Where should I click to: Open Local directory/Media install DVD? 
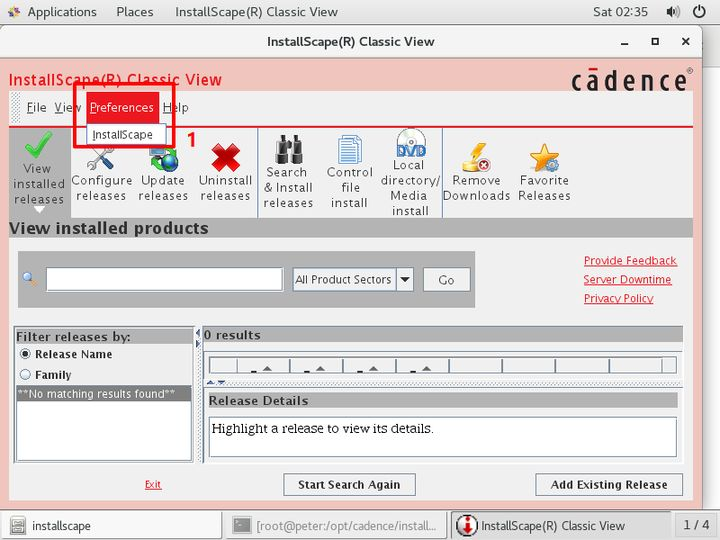tap(410, 173)
